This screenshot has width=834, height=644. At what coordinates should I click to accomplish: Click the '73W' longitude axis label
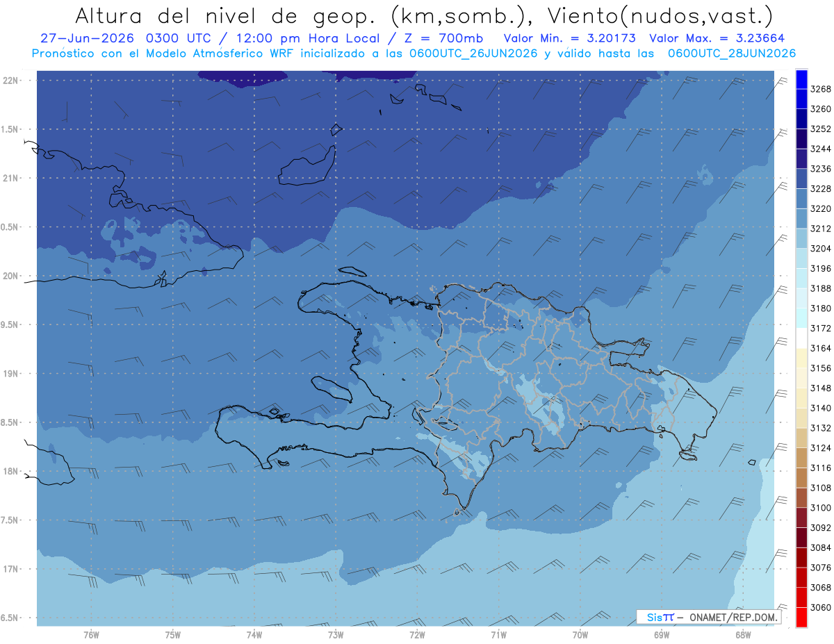pos(336,636)
